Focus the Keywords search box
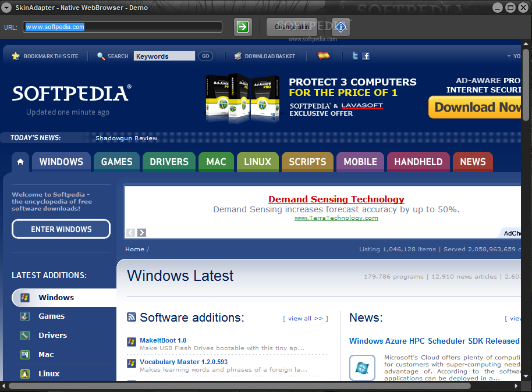 [164, 56]
